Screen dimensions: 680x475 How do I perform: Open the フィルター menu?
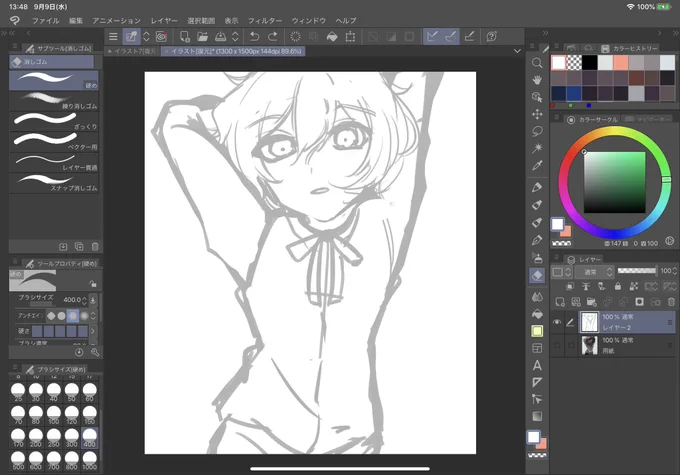point(265,20)
